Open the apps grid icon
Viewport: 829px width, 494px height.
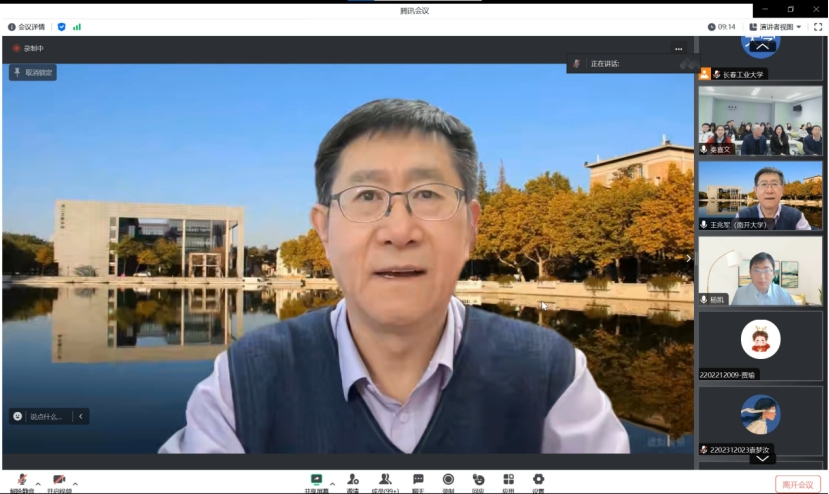(508, 481)
